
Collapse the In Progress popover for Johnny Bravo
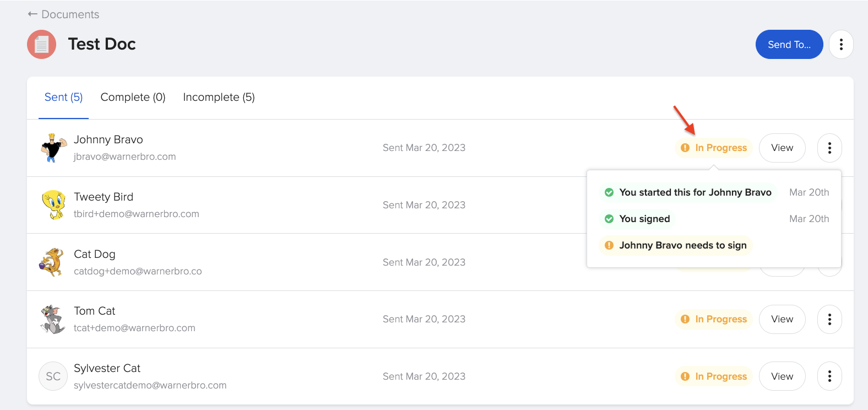pyautogui.click(x=713, y=148)
